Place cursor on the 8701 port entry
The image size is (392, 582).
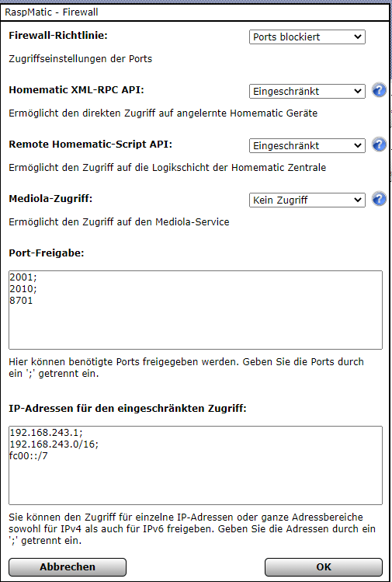(21, 301)
